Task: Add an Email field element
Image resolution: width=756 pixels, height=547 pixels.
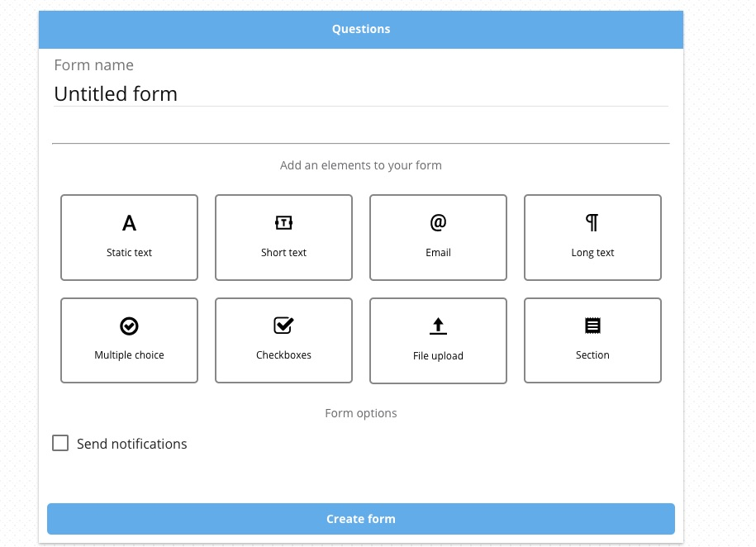Action: click(x=438, y=237)
